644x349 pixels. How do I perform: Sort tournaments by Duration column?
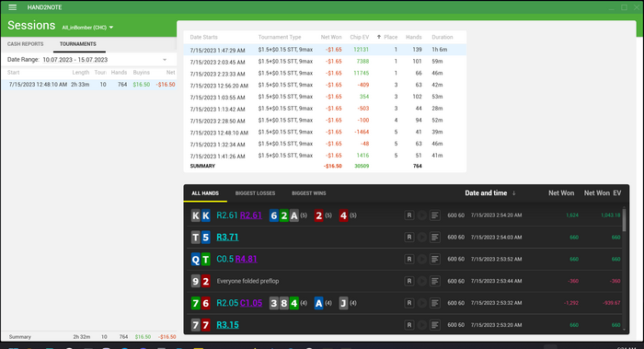click(x=443, y=37)
